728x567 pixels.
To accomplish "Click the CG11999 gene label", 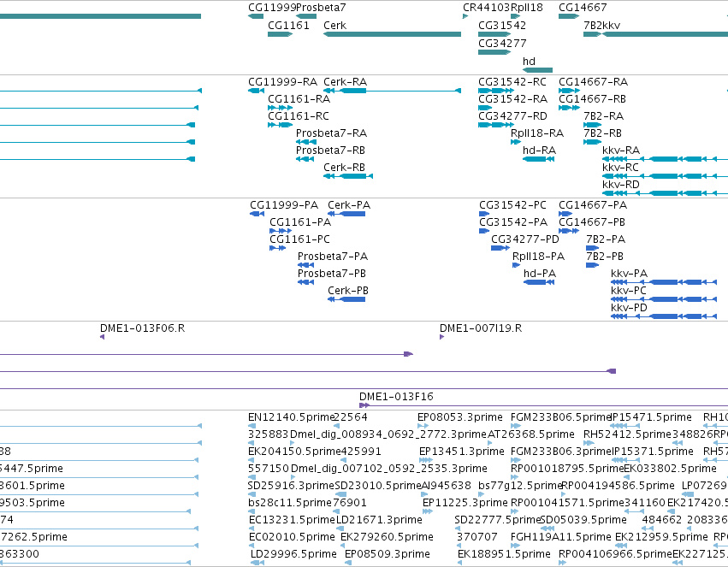I will click(x=272, y=8).
